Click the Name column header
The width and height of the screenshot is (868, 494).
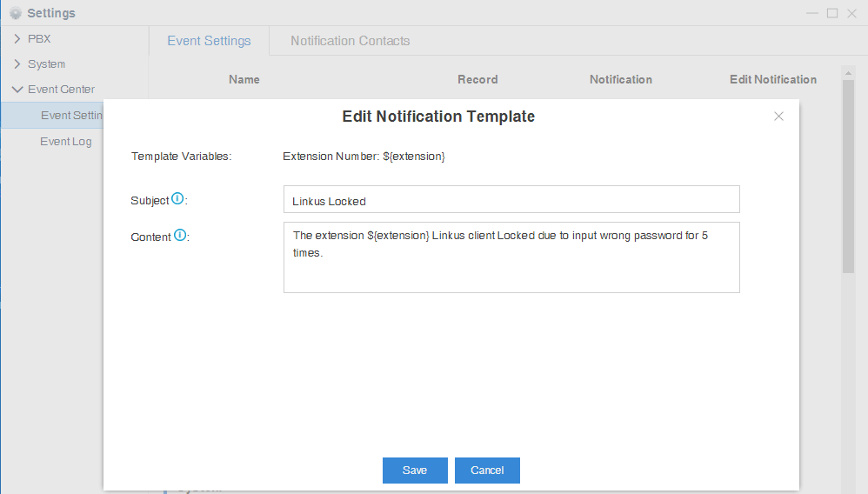coord(244,80)
